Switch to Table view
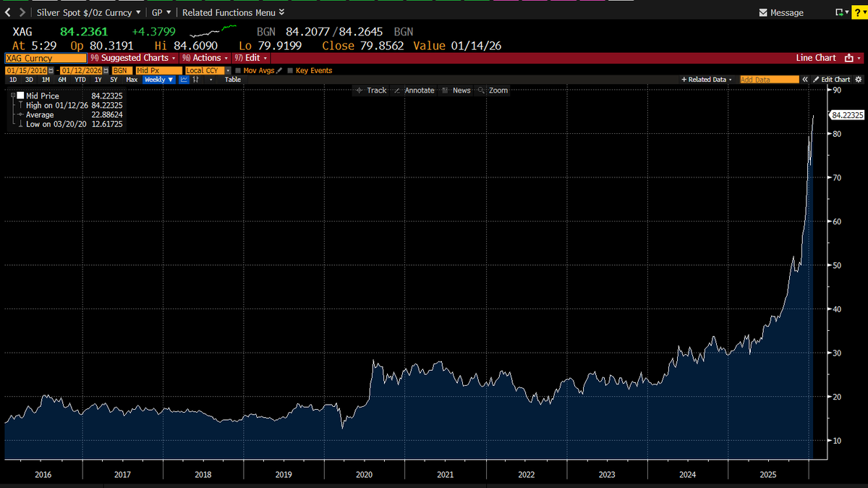Image resolution: width=868 pixels, height=488 pixels. (x=233, y=80)
